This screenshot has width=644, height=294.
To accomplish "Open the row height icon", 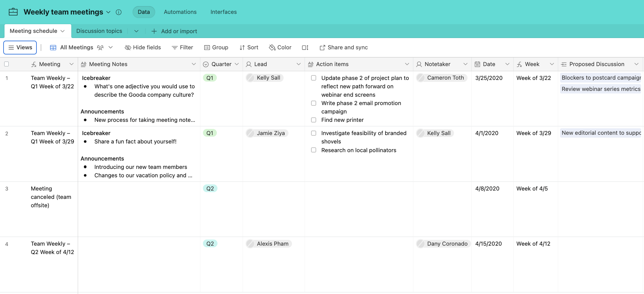I will pyautogui.click(x=305, y=48).
